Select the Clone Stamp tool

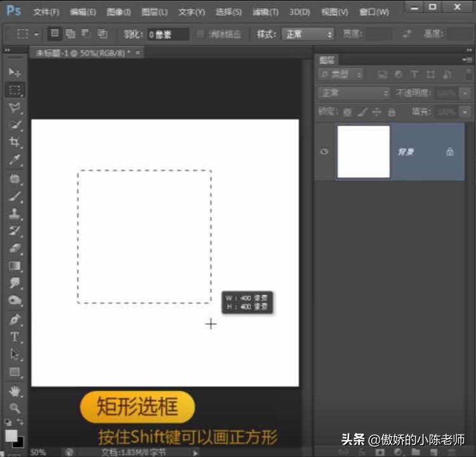pyautogui.click(x=14, y=213)
